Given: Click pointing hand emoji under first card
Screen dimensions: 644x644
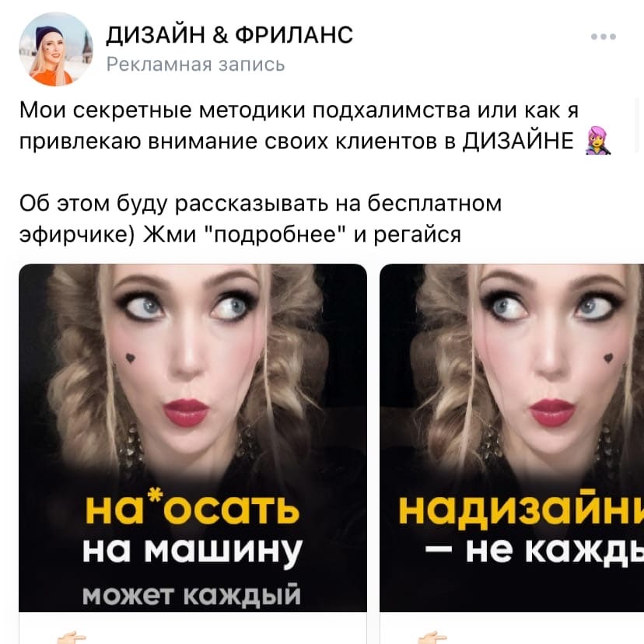Looking at the screenshot, I should click(x=72, y=638).
